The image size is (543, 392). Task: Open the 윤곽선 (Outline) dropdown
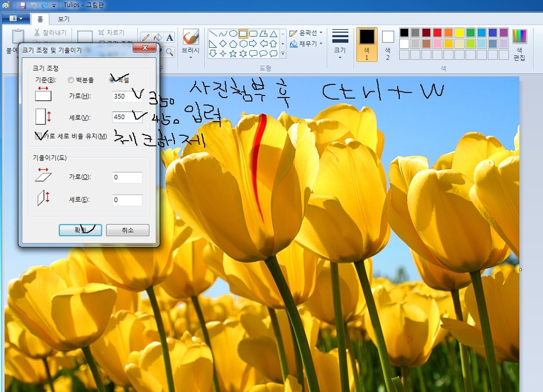click(x=306, y=33)
